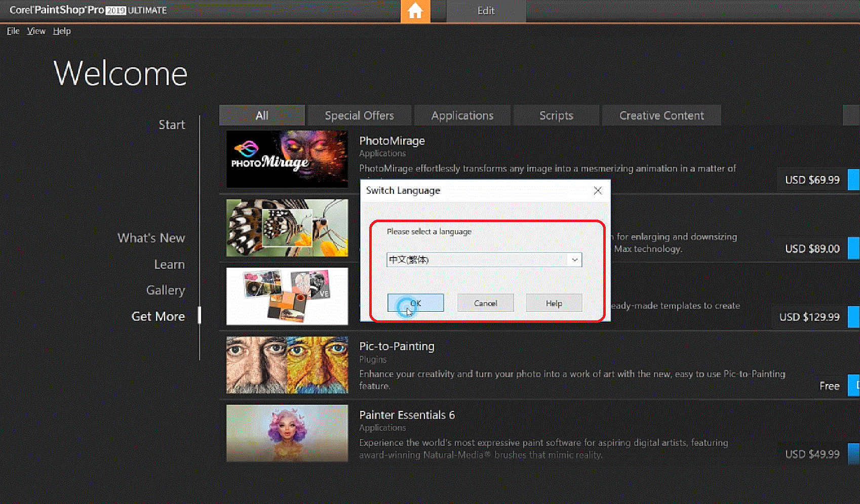Open photo collage templates thumbnail

click(287, 296)
